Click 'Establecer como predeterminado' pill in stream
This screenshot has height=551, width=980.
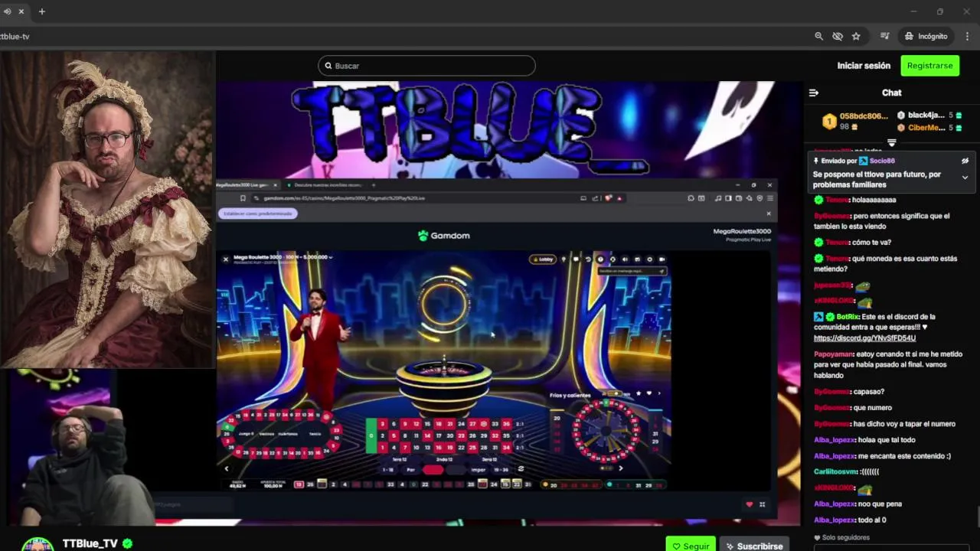[258, 214]
